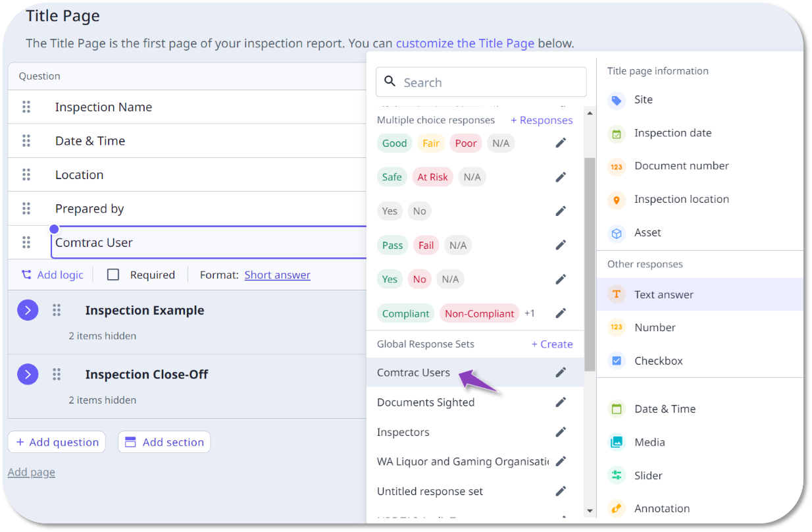Choose Documents Sighted response set
This screenshot has height=532, width=812.
tap(426, 402)
